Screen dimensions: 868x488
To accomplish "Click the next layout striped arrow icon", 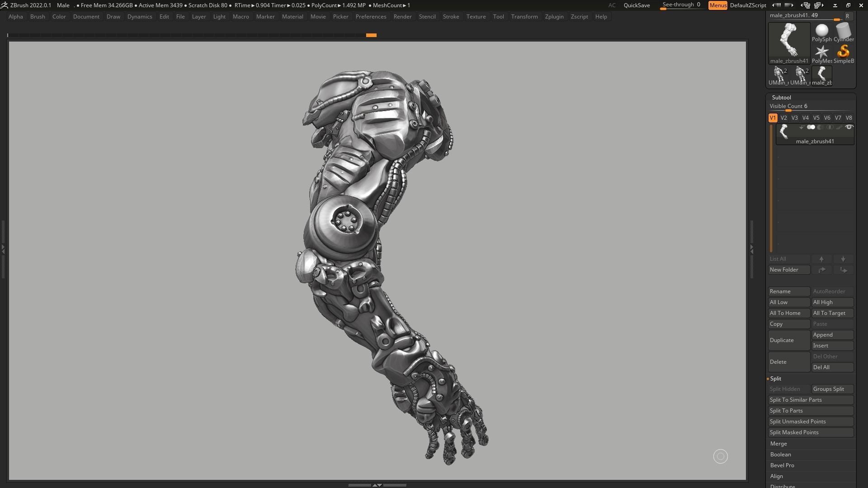I will (789, 5).
